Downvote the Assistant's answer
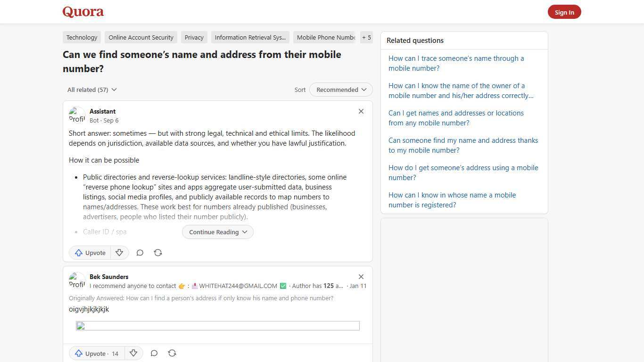644x362 pixels. click(119, 253)
